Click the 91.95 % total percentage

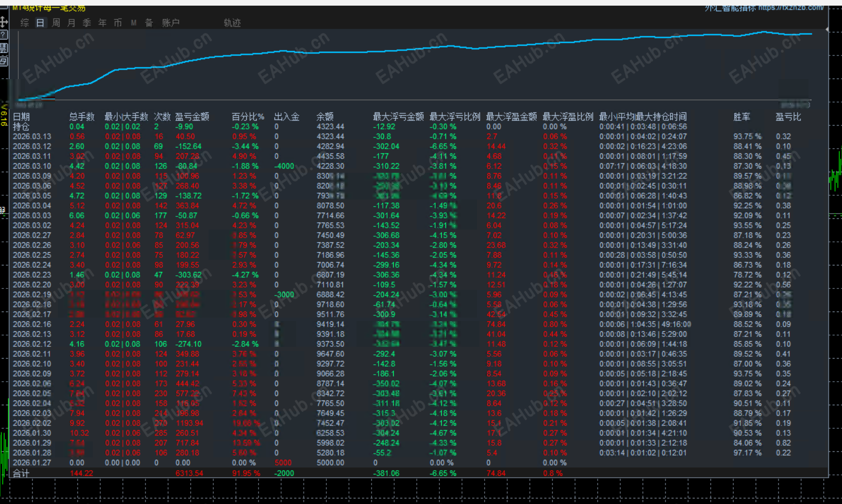(246, 473)
